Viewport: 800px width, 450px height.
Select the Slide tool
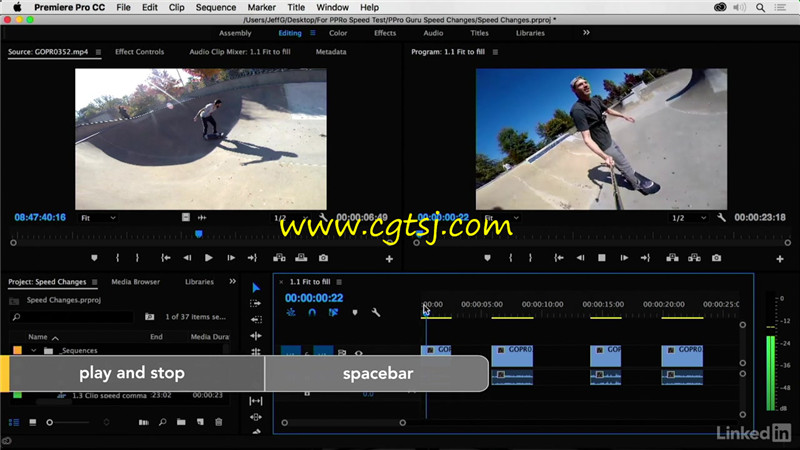(256, 417)
